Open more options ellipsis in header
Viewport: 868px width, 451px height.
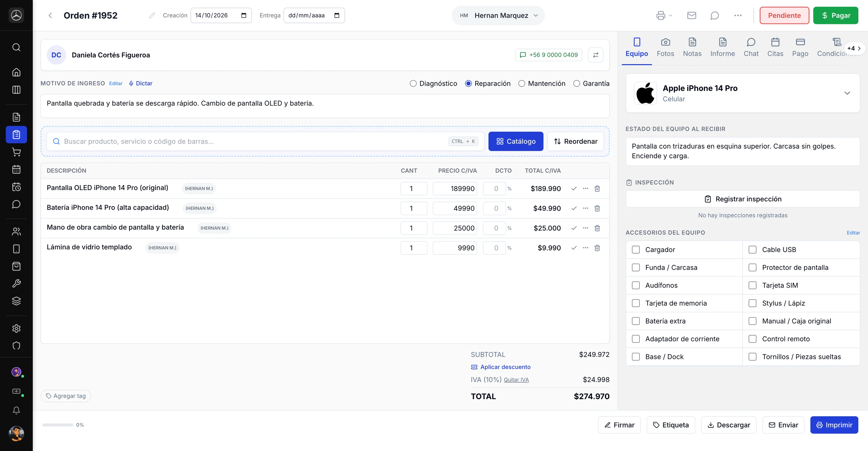(x=737, y=15)
